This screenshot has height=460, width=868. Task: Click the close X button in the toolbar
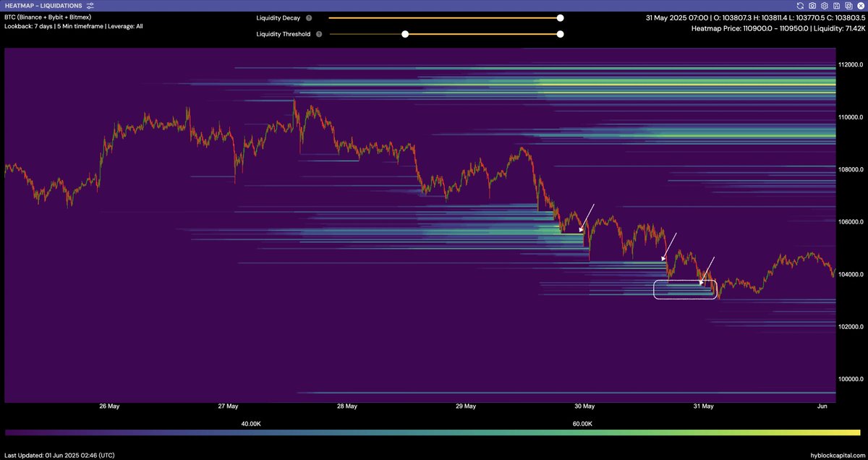click(860, 6)
